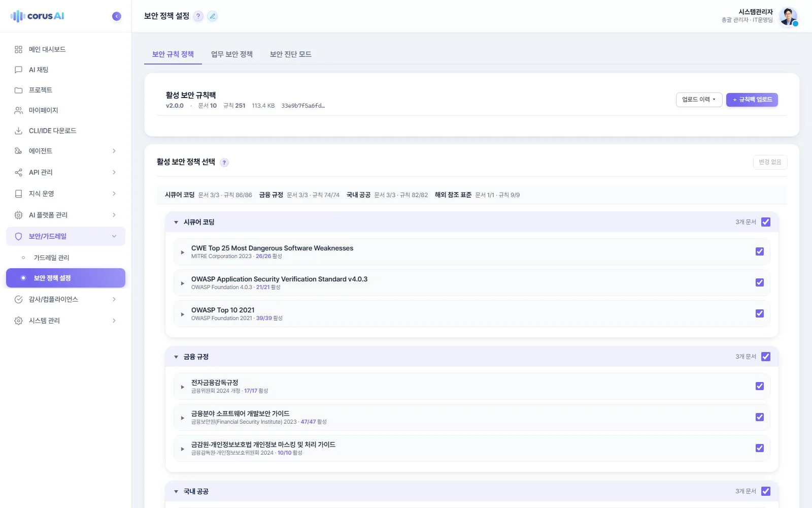Click the edit pencil icon beside page title
Viewport: 812px width, 508px height.
coord(213,16)
